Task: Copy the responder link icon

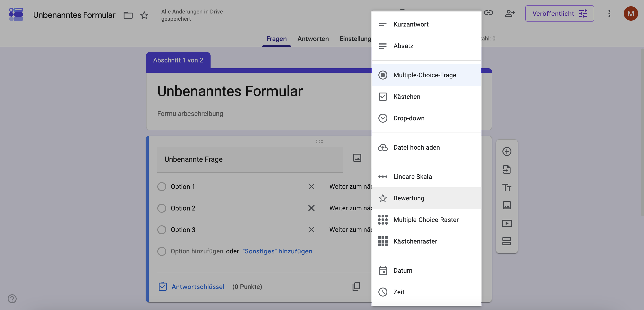Action: click(488, 13)
